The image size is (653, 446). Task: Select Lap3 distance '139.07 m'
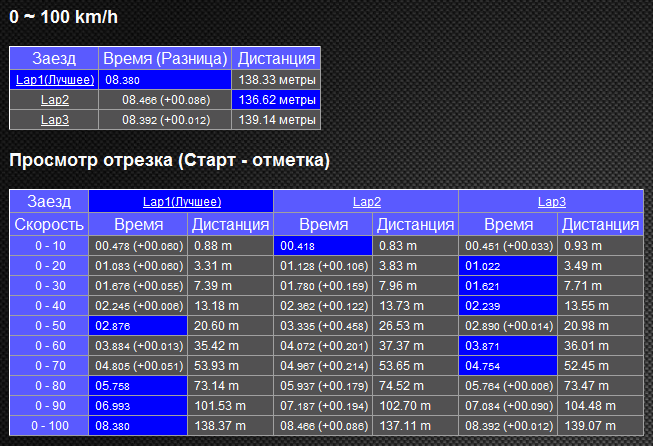coord(601,426)
